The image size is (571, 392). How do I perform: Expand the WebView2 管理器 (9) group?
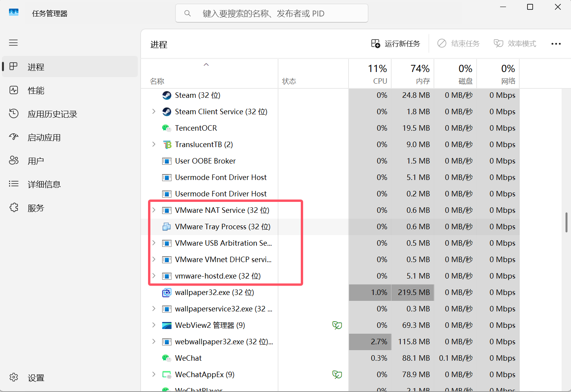(154, 325)
